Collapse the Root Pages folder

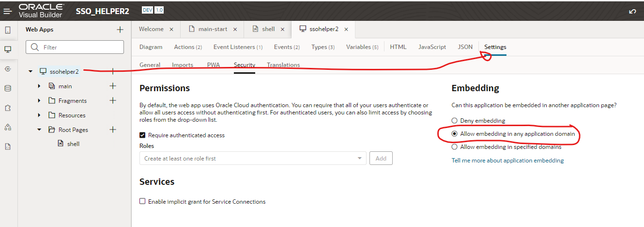[39, 130]
